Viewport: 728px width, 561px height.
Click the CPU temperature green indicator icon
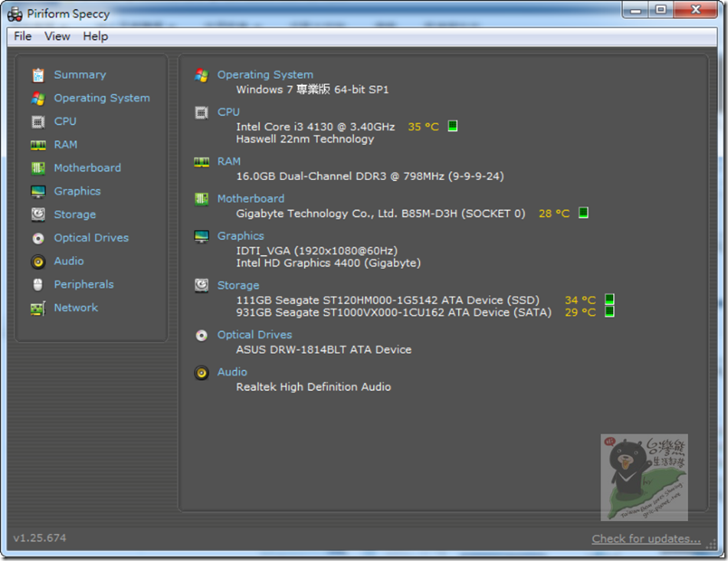453,126
